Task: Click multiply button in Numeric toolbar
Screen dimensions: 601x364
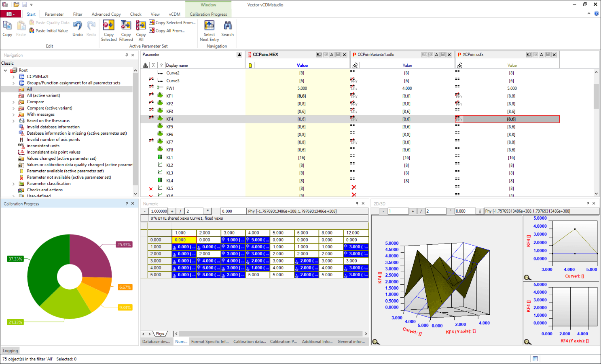Action: [207, 211]
